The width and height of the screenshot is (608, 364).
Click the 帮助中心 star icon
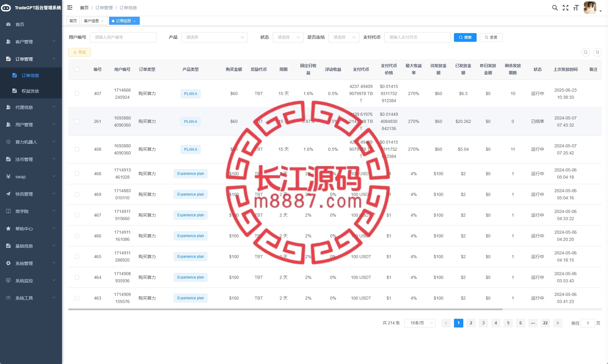click(x=8, y=228)
